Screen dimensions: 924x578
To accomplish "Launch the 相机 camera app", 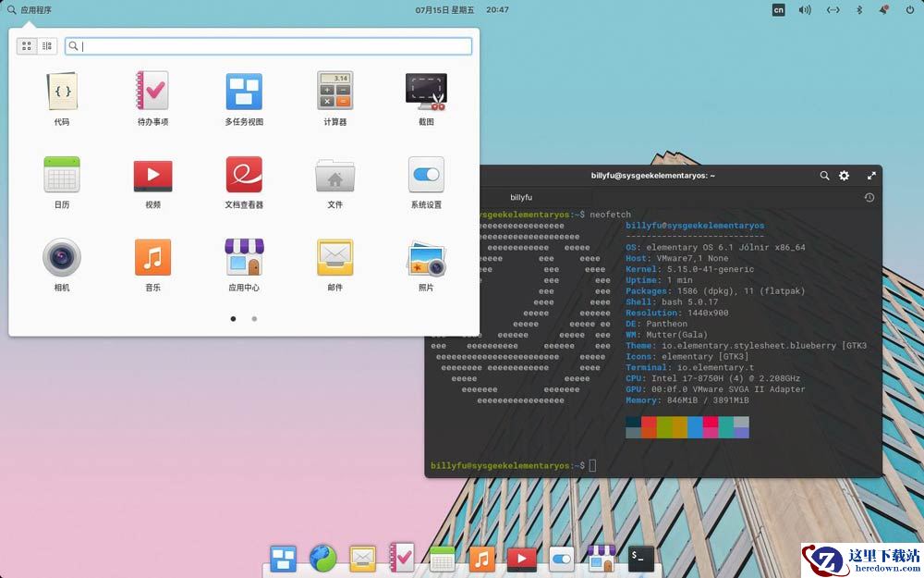I will pyautogui.click(x=62, y=264).
